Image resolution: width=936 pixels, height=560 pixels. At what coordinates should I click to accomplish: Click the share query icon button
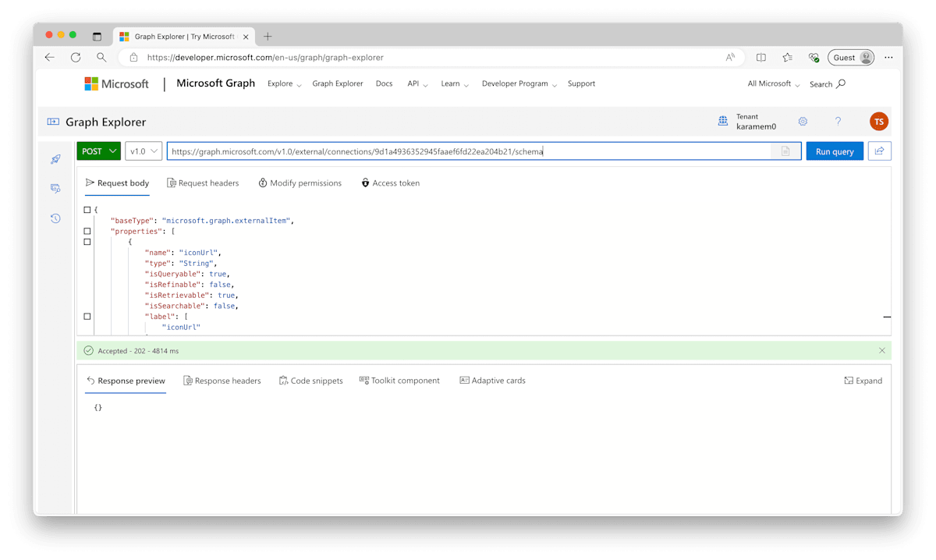(879, 151)
